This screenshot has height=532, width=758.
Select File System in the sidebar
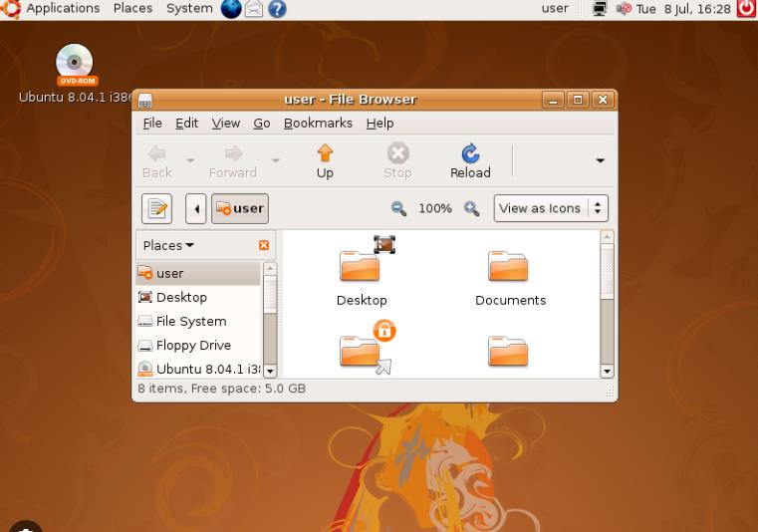point(198,321)
